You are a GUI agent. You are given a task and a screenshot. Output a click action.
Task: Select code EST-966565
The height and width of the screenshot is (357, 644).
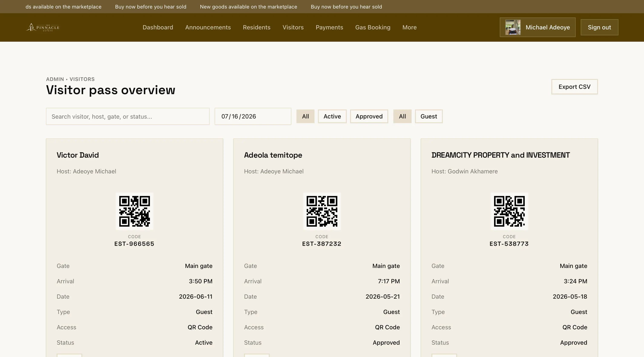134,244
